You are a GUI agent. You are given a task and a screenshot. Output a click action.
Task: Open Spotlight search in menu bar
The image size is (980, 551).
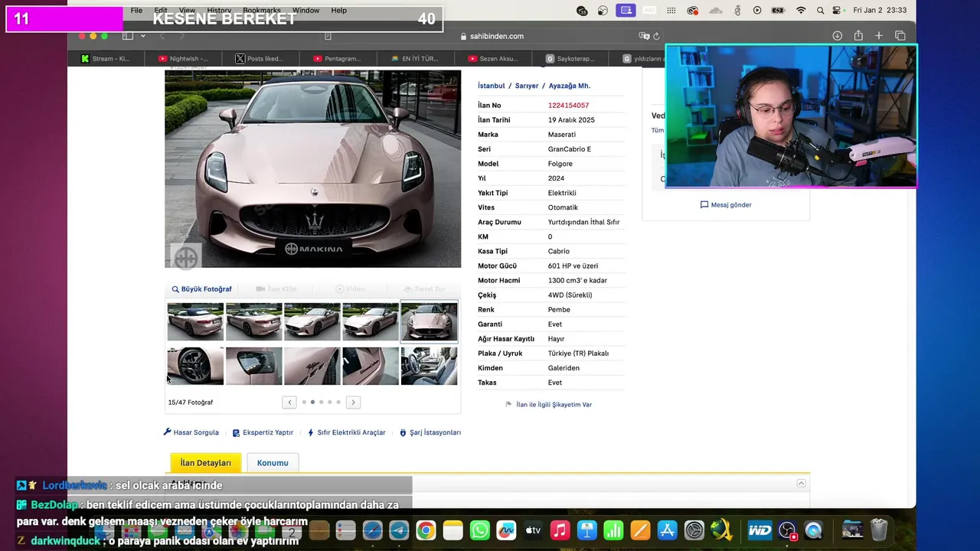[x=821, y=11]
